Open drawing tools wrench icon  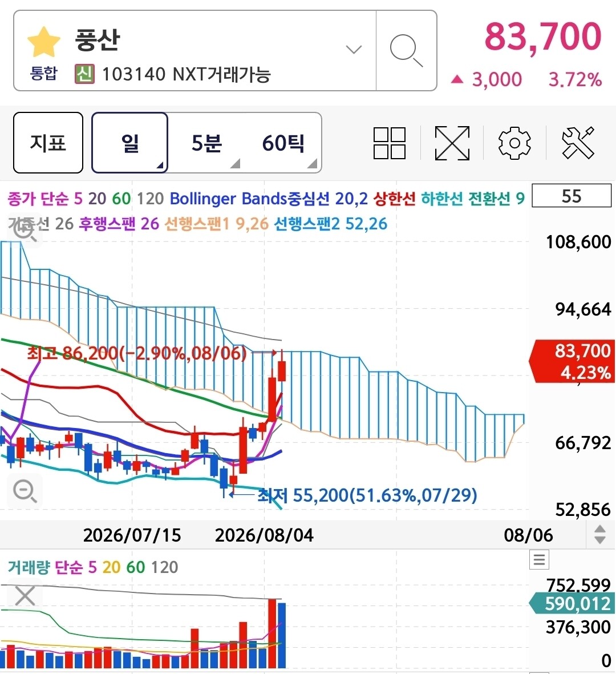[578, 143]
